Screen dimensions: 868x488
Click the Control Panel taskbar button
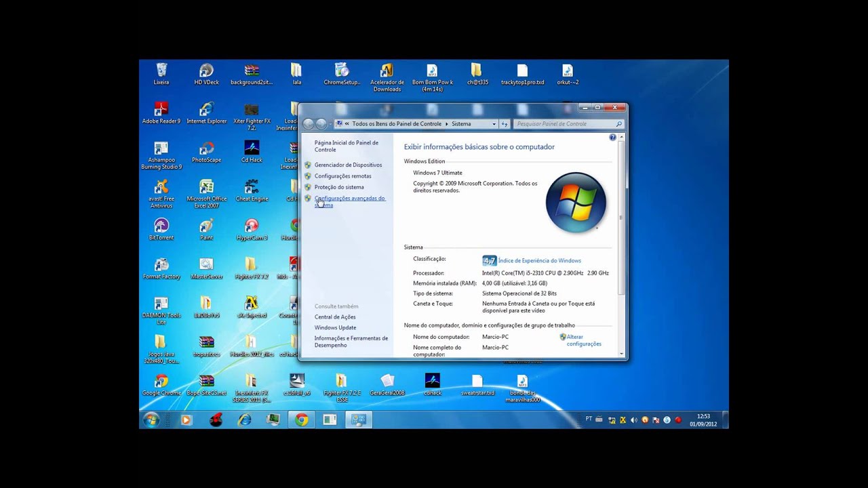tap(358, 420)
